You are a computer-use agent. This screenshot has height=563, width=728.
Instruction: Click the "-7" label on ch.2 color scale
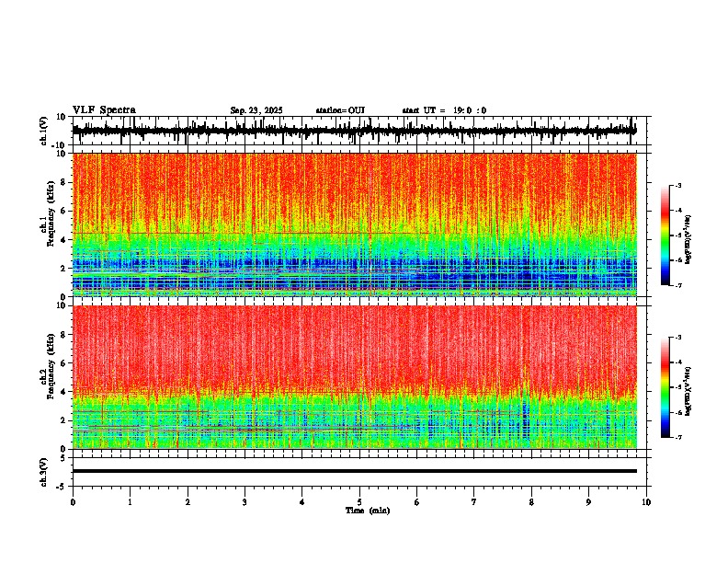pyautogui.click(x=677, y=437)
